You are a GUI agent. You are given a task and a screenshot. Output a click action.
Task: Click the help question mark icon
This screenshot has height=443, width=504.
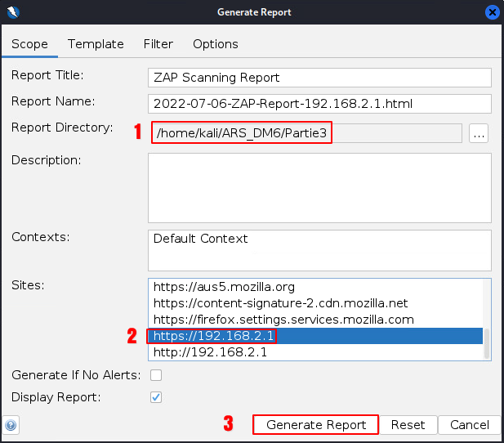11,425
